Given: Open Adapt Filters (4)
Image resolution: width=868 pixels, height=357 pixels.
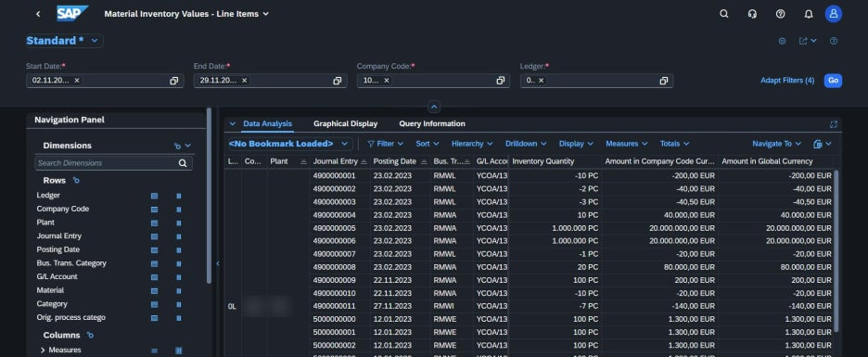Looking at the screenshot, I should pyautogui.click(x=787, y=81).
